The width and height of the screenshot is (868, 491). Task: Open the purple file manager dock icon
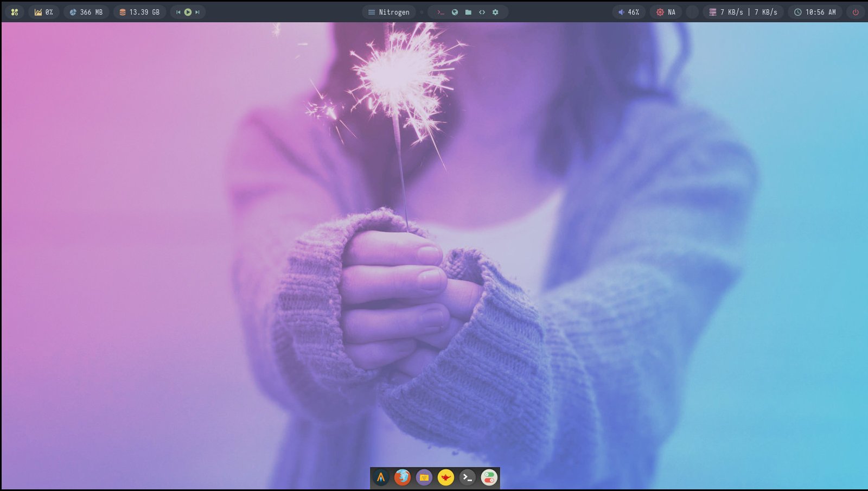pos(424,477)
